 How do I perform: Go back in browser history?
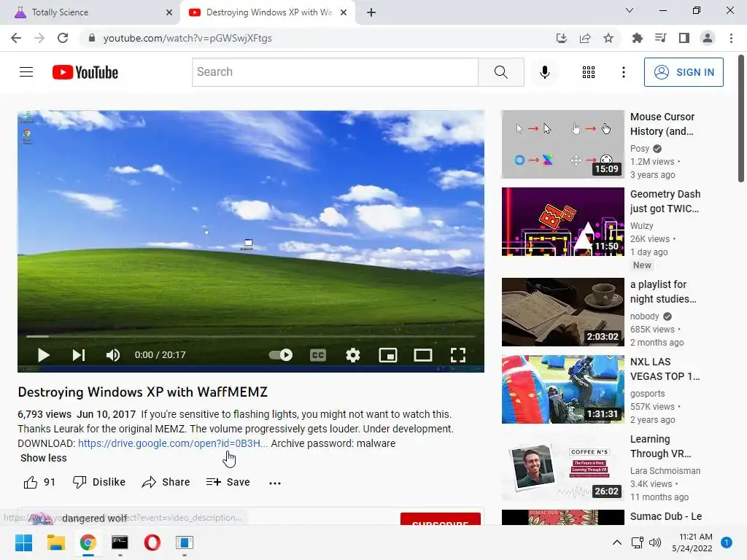16,38
